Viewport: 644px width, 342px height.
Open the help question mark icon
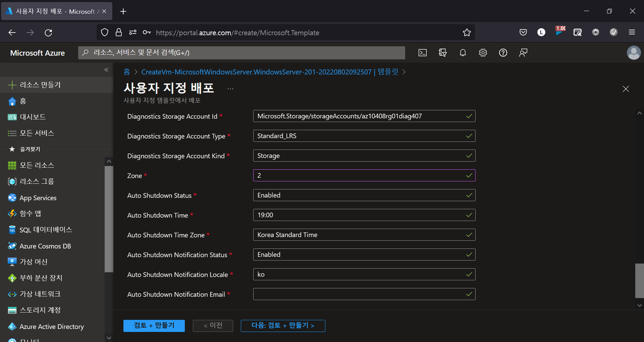(503, 53)
